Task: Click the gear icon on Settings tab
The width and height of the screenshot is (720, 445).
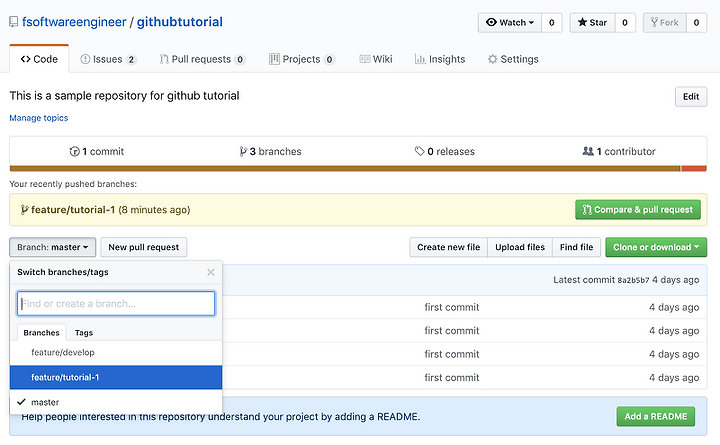Action: click(x=492, y=59)
